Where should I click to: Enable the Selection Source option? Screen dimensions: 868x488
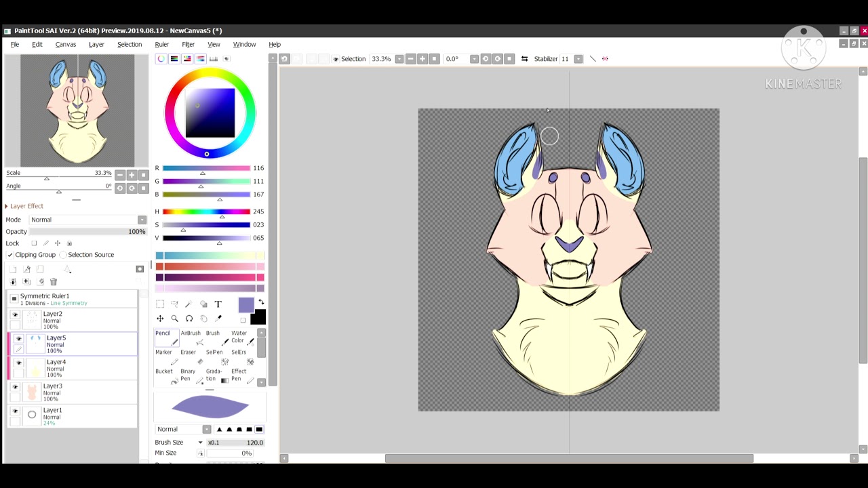tap(63, 255)
